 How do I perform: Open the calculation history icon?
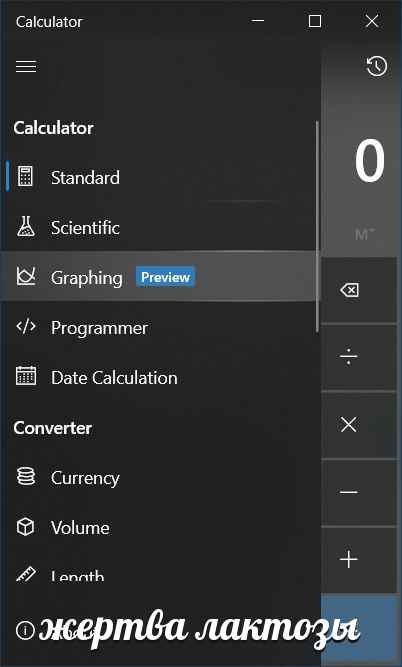376,66
